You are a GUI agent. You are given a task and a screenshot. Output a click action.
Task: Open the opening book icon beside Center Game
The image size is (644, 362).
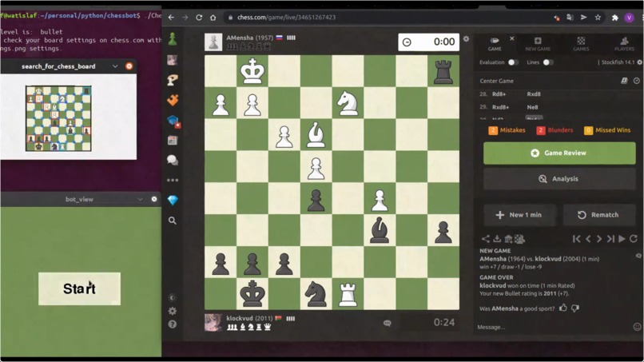624,81
